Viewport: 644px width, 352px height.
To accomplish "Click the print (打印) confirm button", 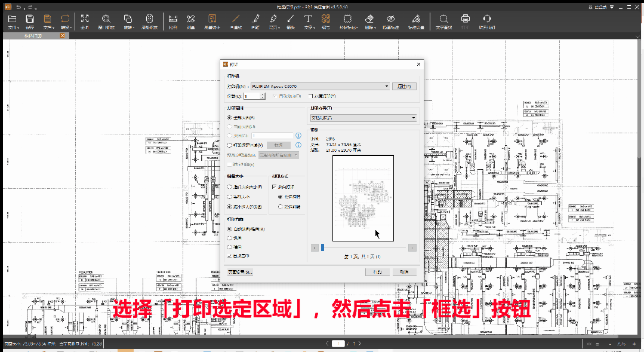I will [377, 273].
